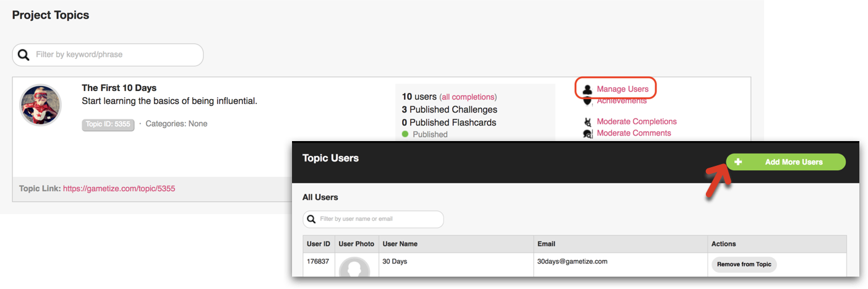Click the Moderate Comments icon
This screenshot has width=868, height=289.
point(588,133)
